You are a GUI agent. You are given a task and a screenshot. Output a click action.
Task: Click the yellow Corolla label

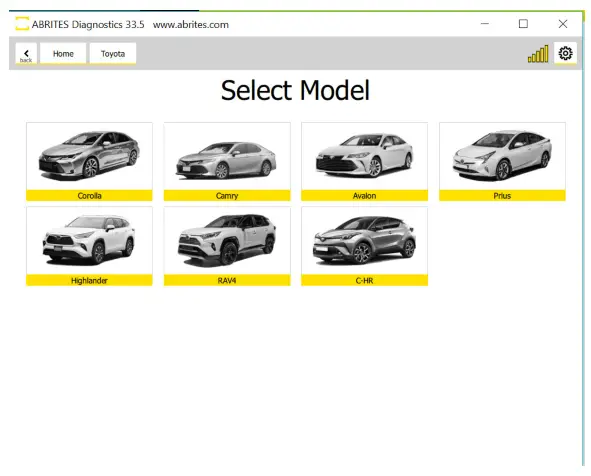coord(89,196)
